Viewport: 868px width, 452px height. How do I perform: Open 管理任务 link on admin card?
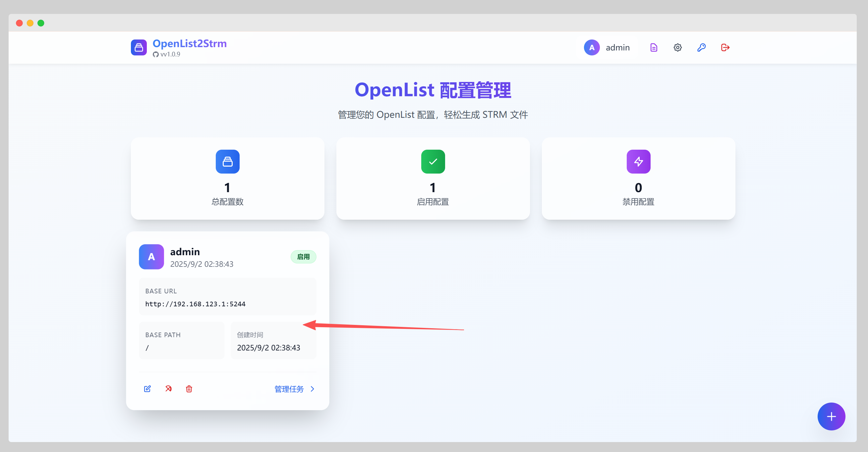pos(289,389)
